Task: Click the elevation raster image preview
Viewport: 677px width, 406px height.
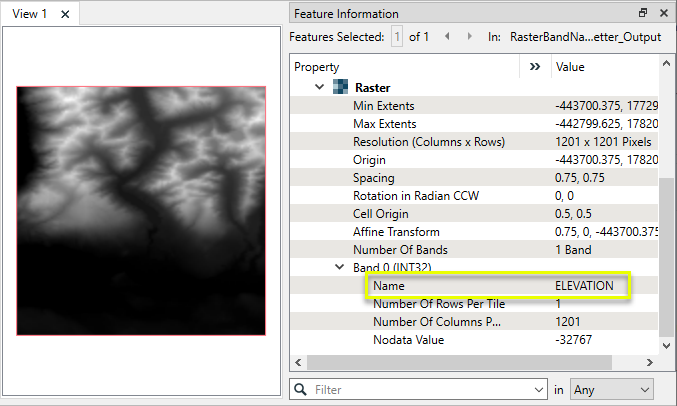Action: (x=141, y=210)
